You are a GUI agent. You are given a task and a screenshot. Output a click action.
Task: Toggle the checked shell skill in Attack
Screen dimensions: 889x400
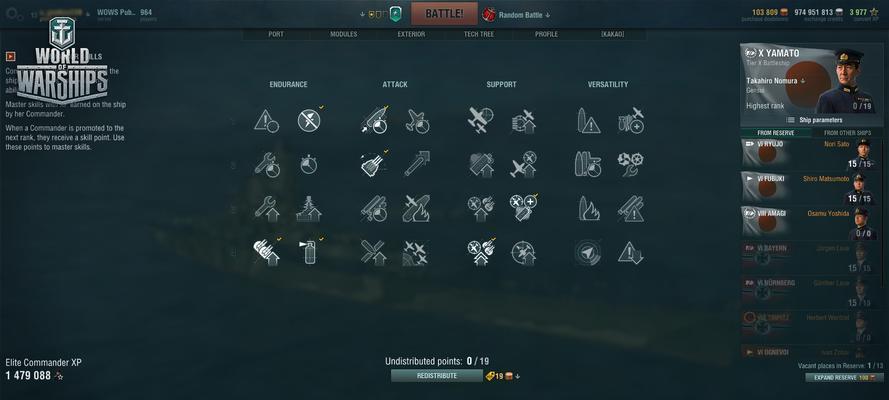click(374, 164)
